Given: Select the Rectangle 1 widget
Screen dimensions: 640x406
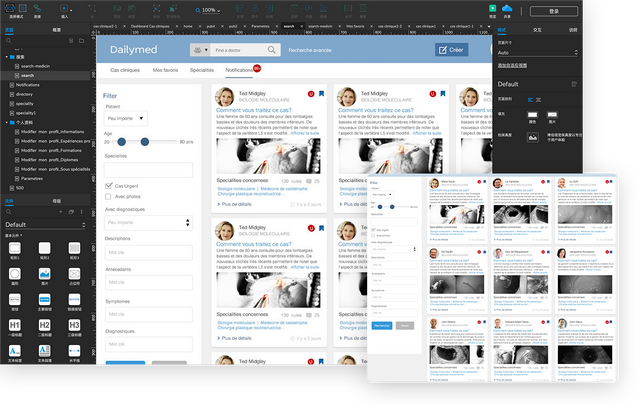Looking at the screenshot, I should coord(15,248).
